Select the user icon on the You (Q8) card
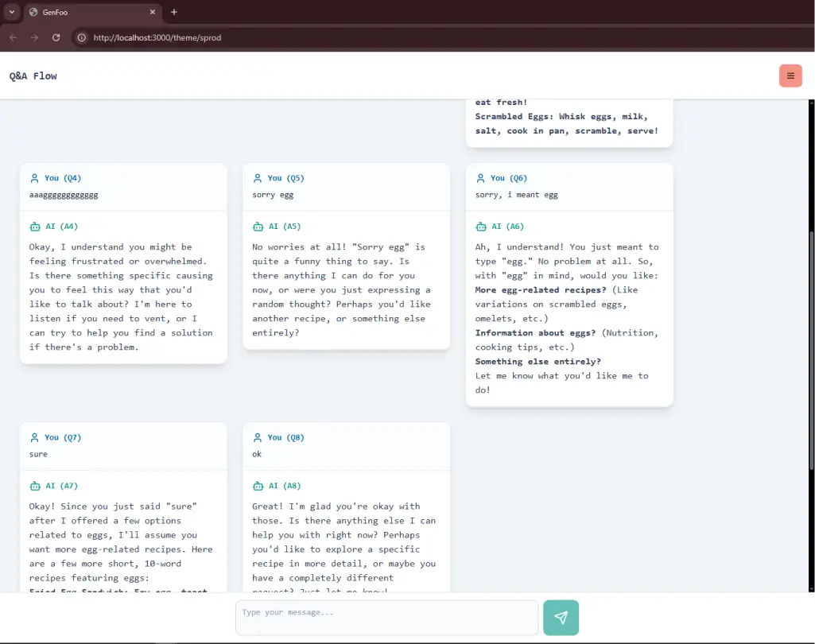Image resolution: width=815 pixels, height=644 pixels. click(x=256, y=437)
